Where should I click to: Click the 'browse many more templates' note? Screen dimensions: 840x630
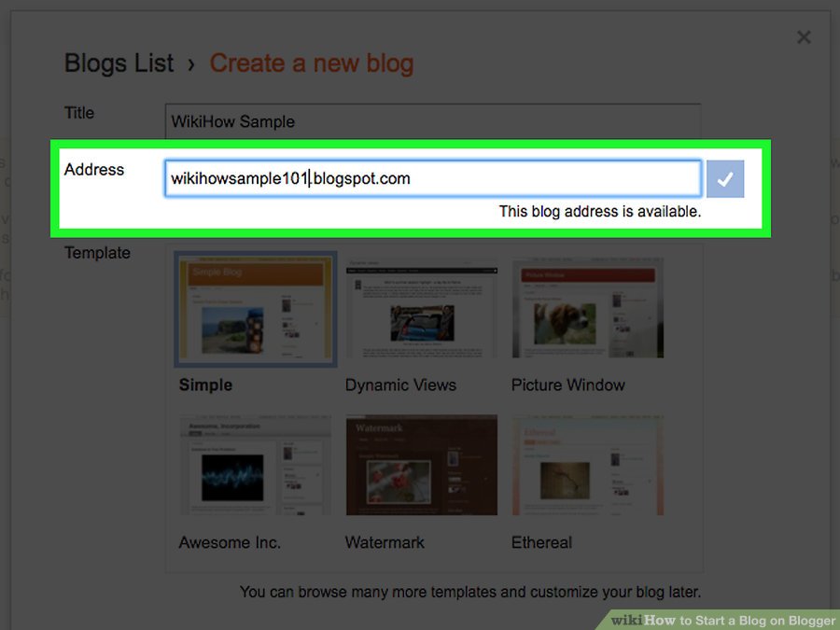(x=470, y=592)
